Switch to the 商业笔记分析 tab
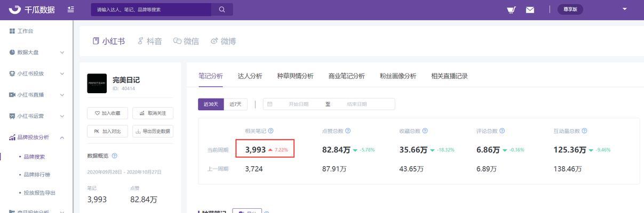This screenshot has height=213, width=644. tap(347, 76)
